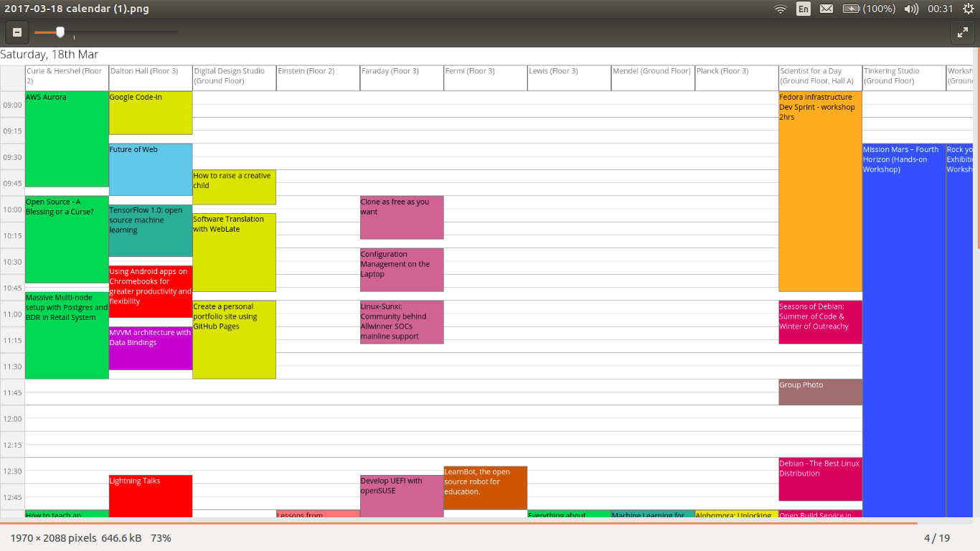Click Mission Mars – Fourth Horizon workshop
Viewport: 980px width, 551px height.
[904, 330]
